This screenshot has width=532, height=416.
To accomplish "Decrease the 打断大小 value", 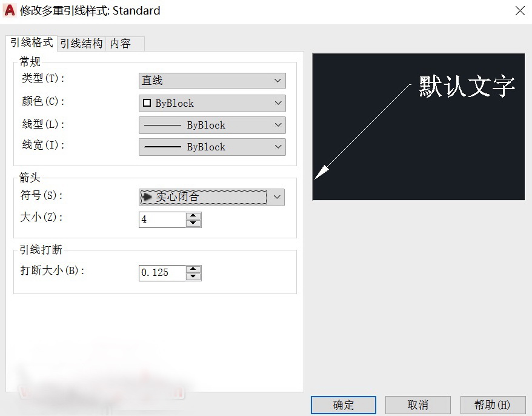I will tap(193, 277).
